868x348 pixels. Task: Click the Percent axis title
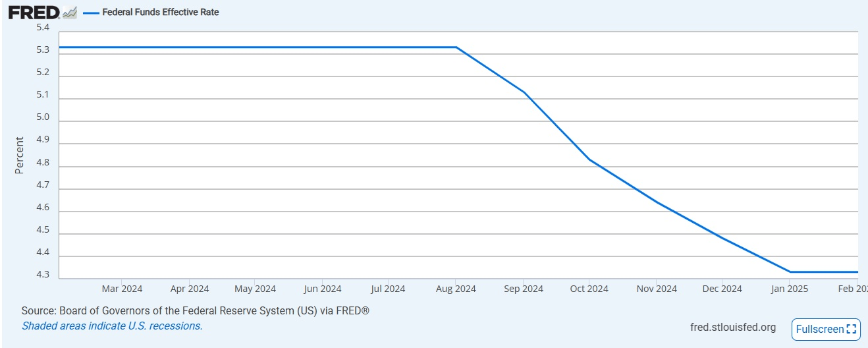(x=19, y=156)
